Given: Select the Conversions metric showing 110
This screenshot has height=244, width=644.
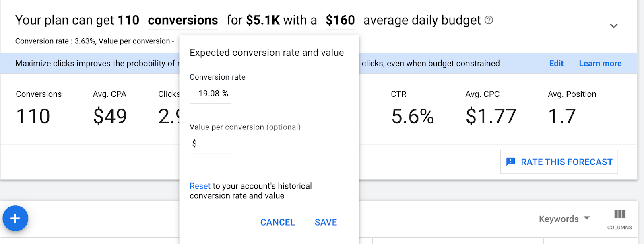Looking at the screenshot, I should (x=33, y=117).
